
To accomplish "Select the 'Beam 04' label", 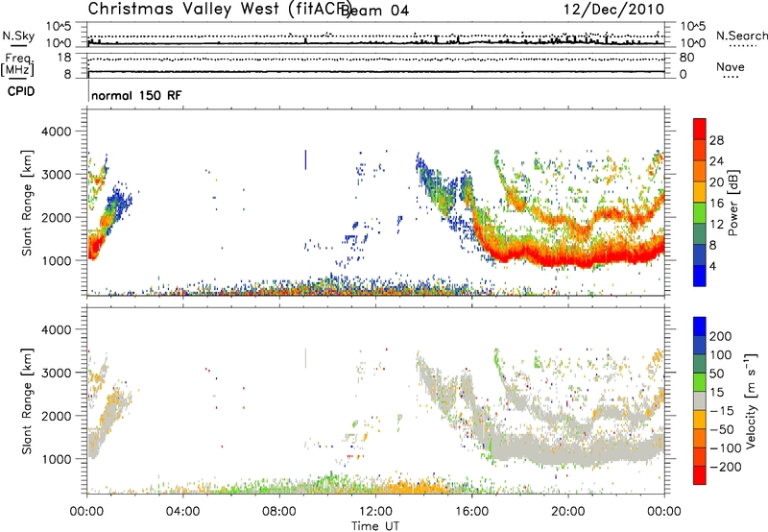I will click(374, 11).
